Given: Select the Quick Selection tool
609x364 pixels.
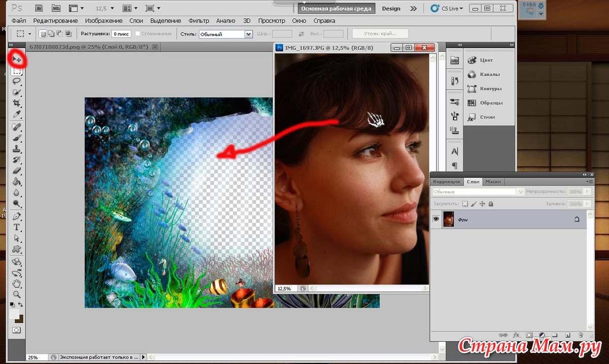Looking at the screenshot, I should point(17,92).
